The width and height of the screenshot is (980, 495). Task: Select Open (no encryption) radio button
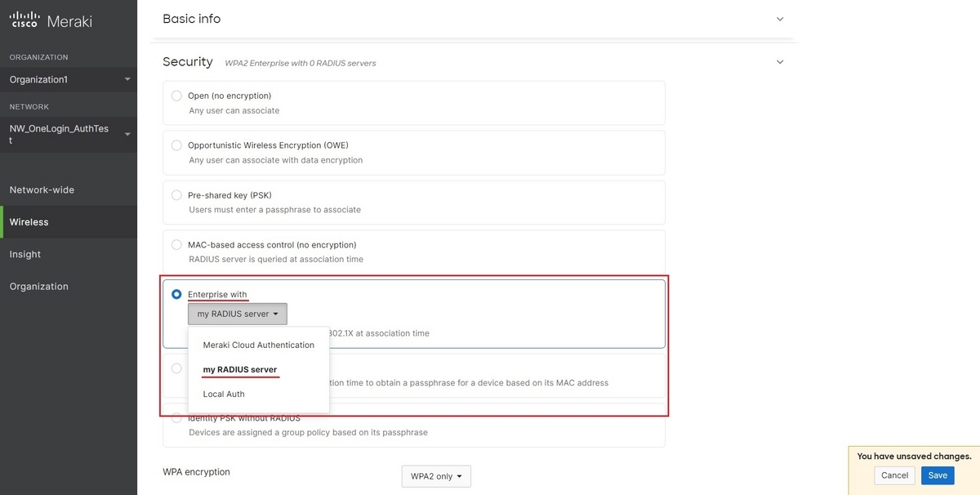point(176,96)
